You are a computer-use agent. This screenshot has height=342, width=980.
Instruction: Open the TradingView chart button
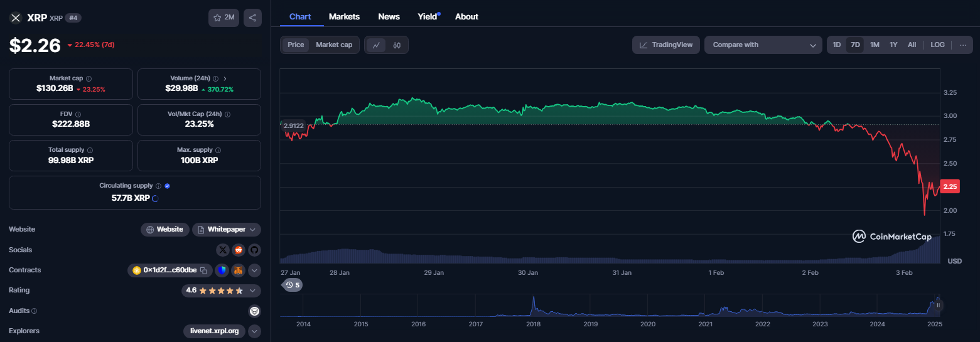pyautogui.click(x=666, y=45)
